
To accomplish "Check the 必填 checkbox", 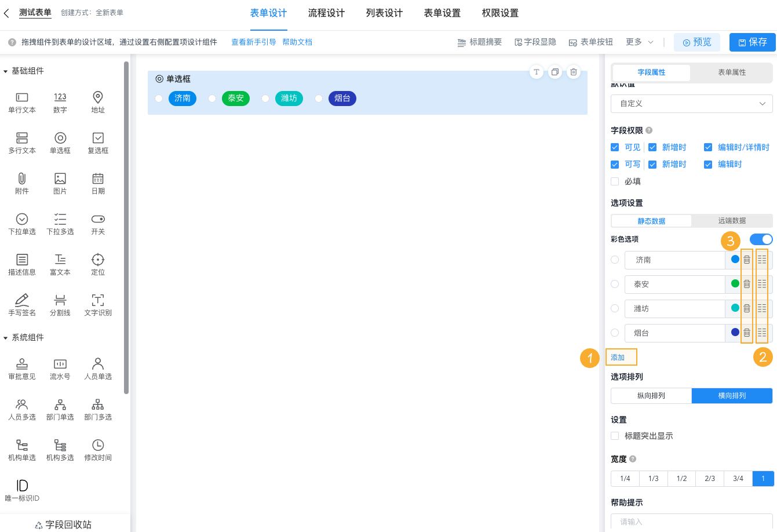I will 614,181.
